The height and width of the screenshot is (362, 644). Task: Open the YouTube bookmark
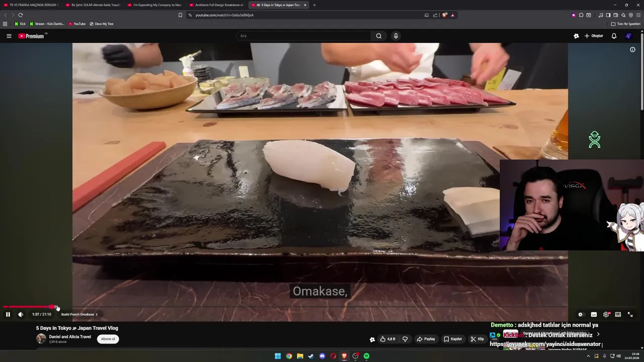pyautogui.click(x=77, y=24)
